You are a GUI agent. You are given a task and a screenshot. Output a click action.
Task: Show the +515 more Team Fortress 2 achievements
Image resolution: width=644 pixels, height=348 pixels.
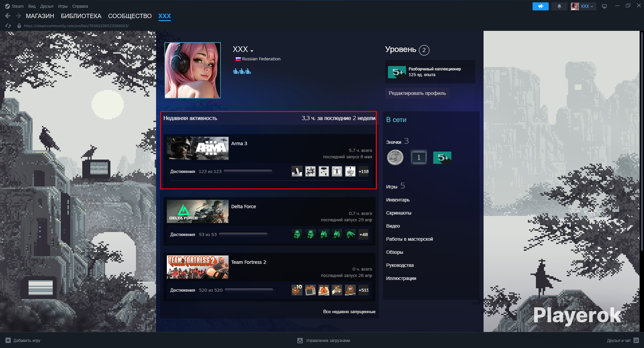coord(363,290)
